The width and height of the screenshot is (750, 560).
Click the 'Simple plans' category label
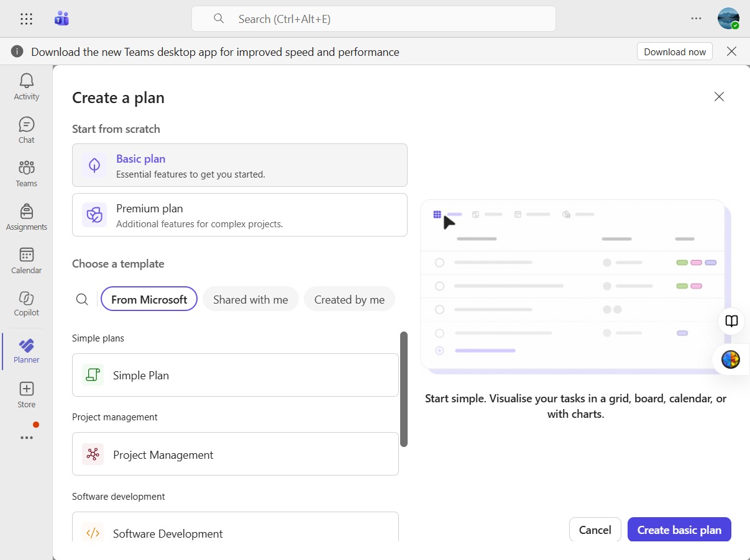(x=98, y=338)
